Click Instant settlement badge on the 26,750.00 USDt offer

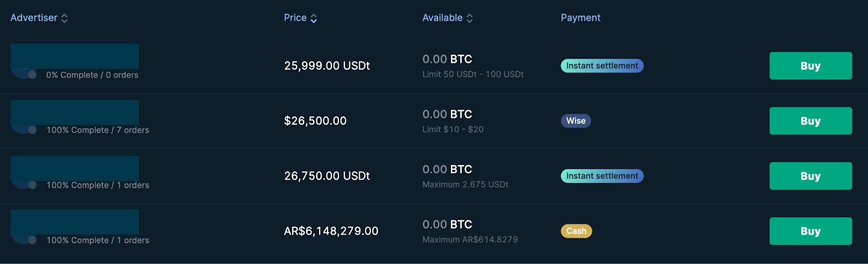point(602,176)
